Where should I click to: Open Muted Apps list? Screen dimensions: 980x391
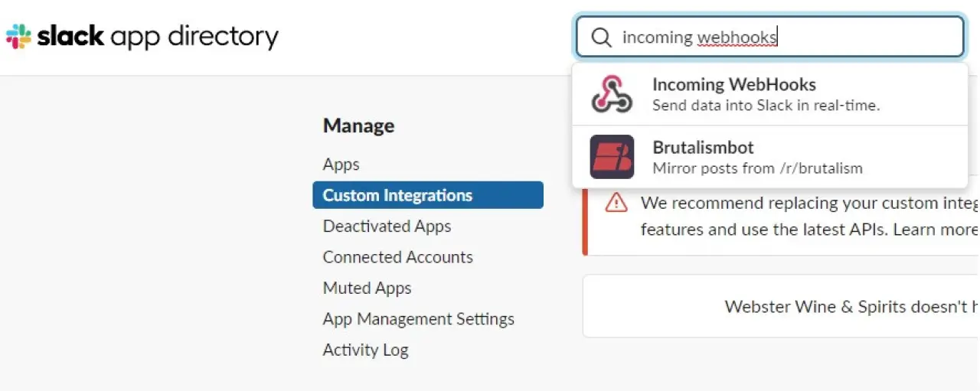click(367, 288)
